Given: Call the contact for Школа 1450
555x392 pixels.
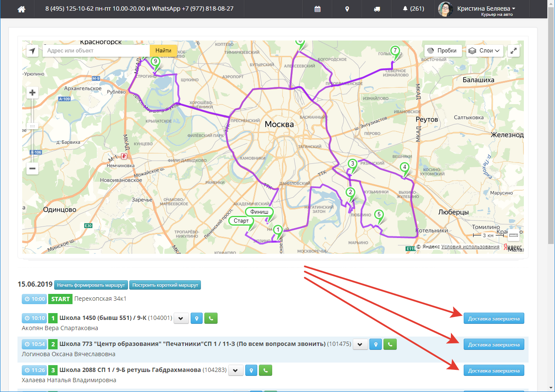Looking at the screenshot, I should [x=211, y=318].
